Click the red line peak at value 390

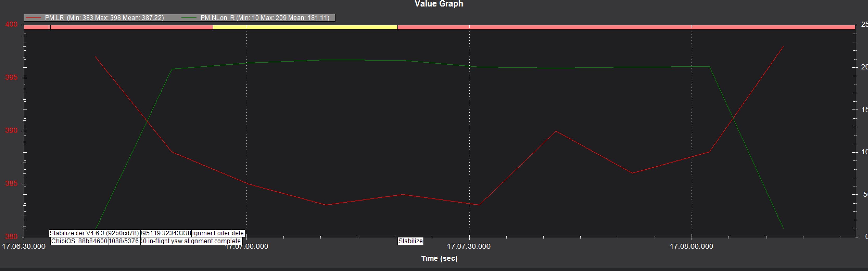[x=556, y=131]
